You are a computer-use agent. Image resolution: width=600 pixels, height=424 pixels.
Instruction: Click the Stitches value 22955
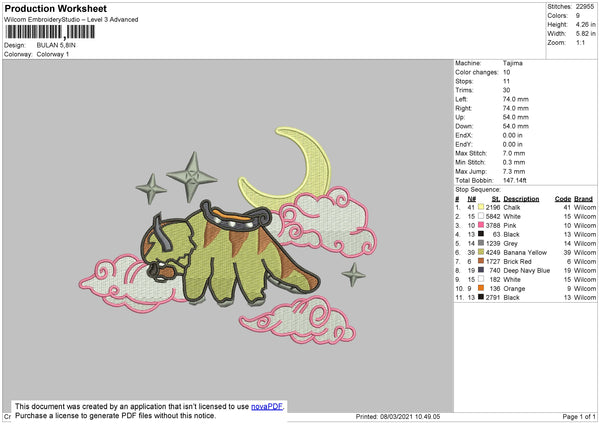click(x=585, y=7)
